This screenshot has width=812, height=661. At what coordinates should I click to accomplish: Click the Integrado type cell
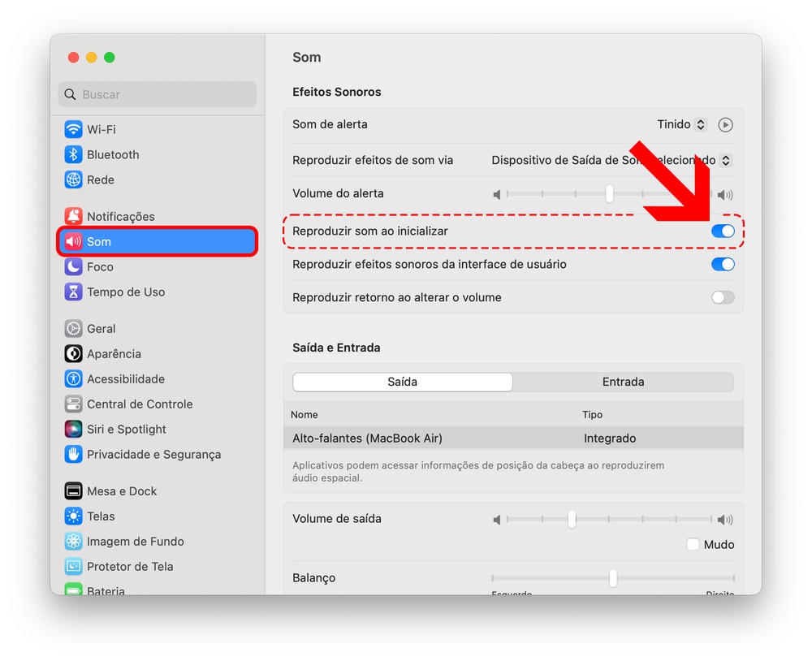pyautogui.click(x=610, y=439)
